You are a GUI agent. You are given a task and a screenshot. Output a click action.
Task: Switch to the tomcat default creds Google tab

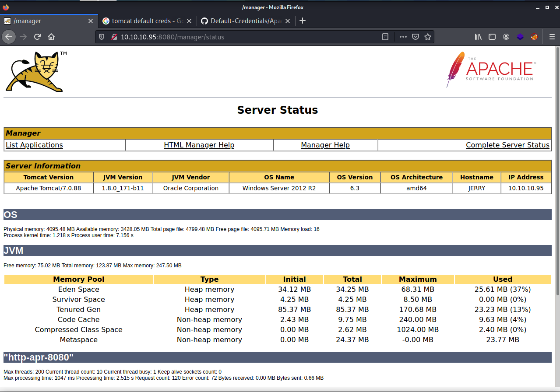point(147,21)
